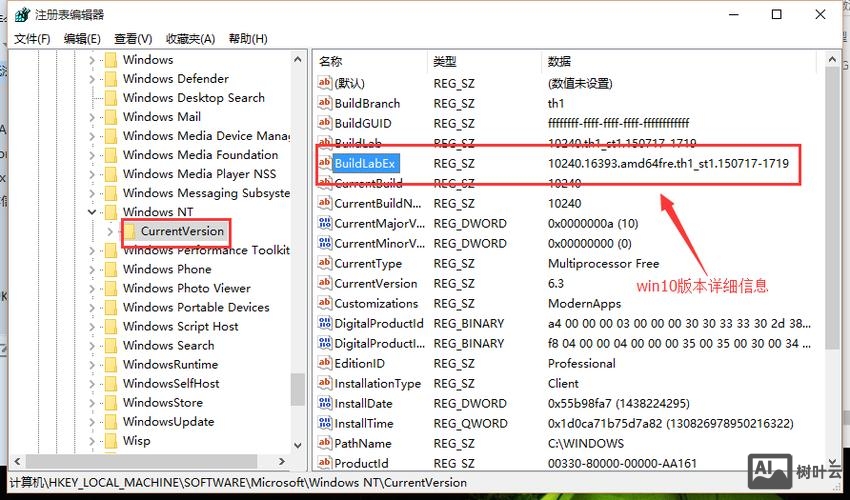The height and width of the screenshot is (500, 850).
Task: Collapse the Windows NT key
Action: tap(92, 212)
